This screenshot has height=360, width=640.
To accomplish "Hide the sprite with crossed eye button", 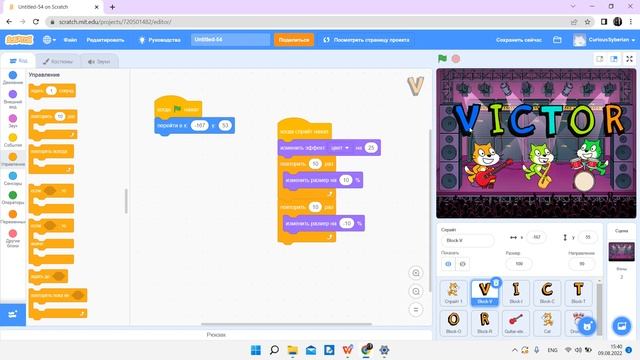I will click(462, 264).
